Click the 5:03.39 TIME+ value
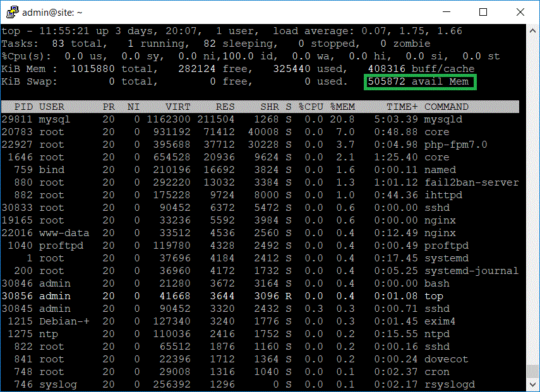The width and height of the screenshot is (540, 392). (x=396, y=119)
